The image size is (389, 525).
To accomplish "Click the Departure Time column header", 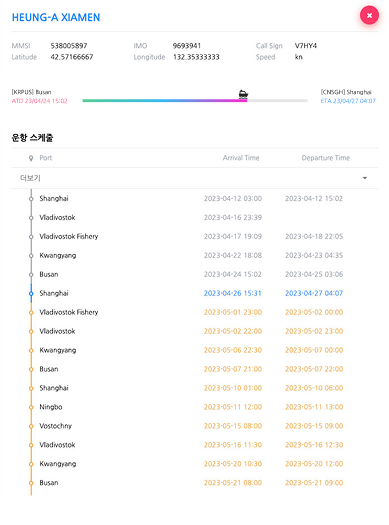I will point(326,158).
